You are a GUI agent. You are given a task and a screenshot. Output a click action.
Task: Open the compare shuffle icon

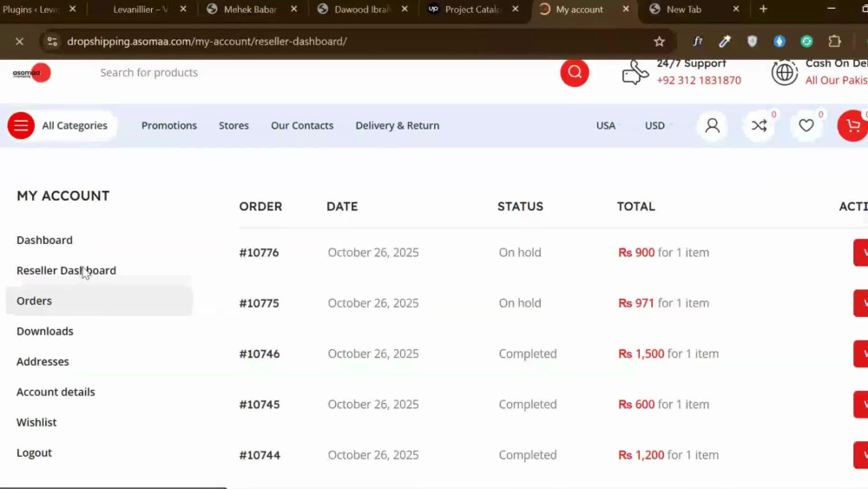759,126
